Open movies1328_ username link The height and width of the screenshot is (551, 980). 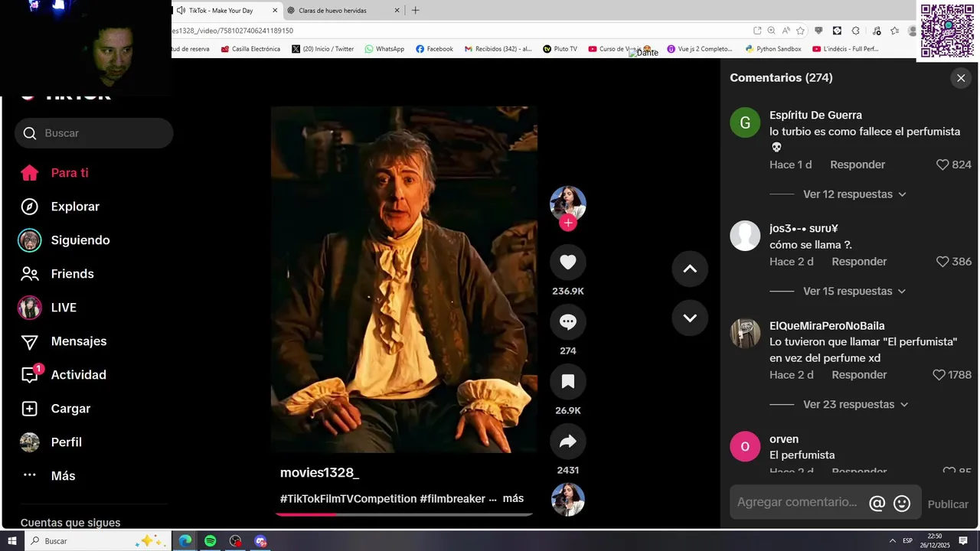(319, 473)
